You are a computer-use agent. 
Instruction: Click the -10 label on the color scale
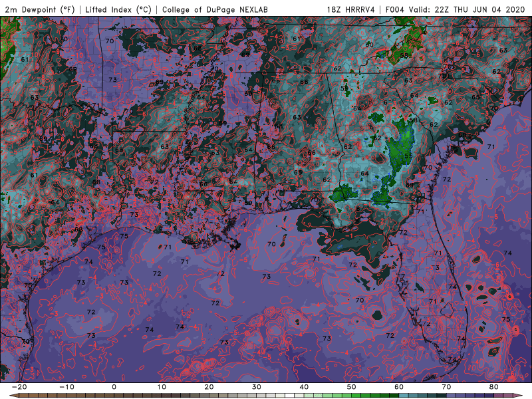tap(66, 387)
